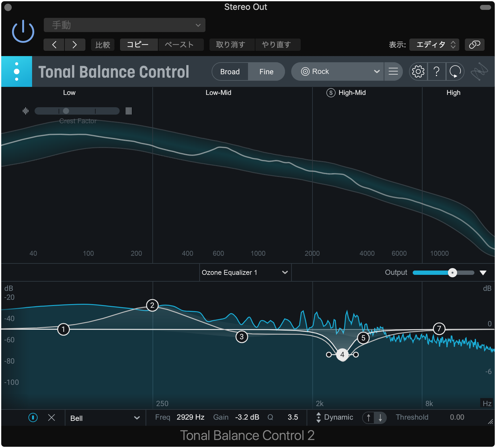Click the high crest factor bars icon

click(x=129, y=111)
